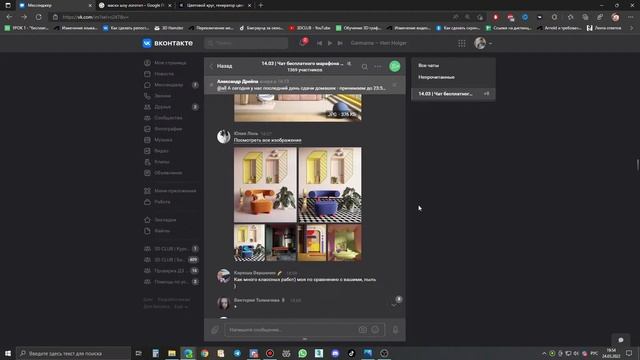Open the emoji smiley picker
This screenshot has height=360, width=640.
click(375, 330)
